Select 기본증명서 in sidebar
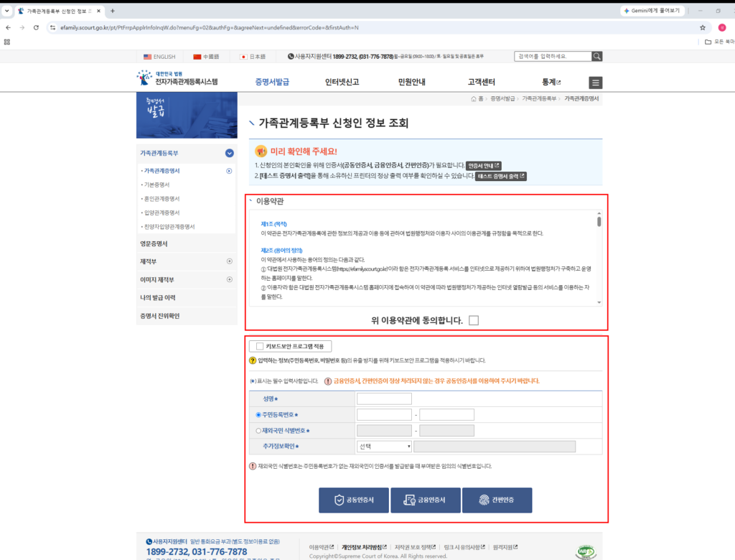This screenshot has width=735, height=560. (157, 185)
